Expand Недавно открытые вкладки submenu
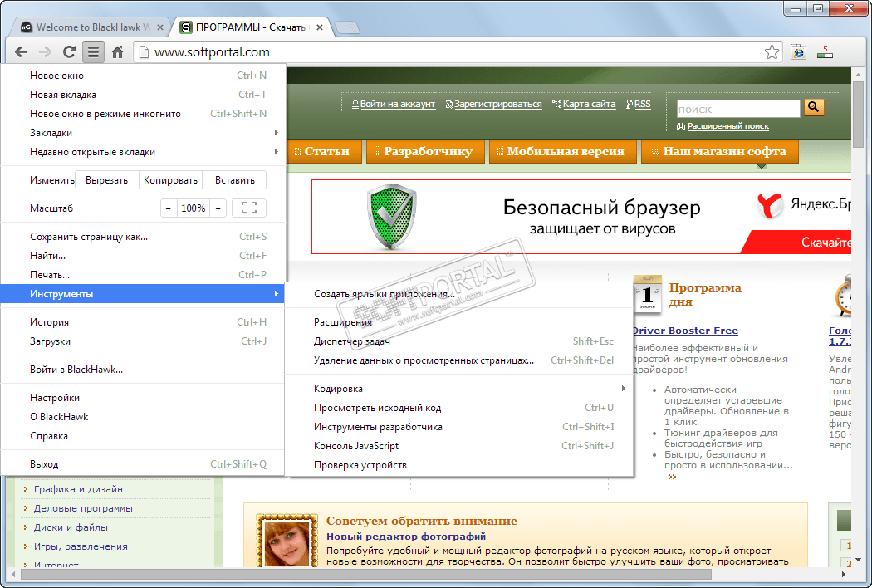 [142, 152]
